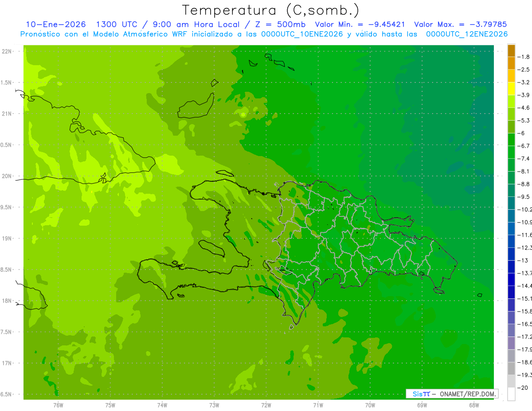Click the "-11.6" colorbar label

coord(524,235)
